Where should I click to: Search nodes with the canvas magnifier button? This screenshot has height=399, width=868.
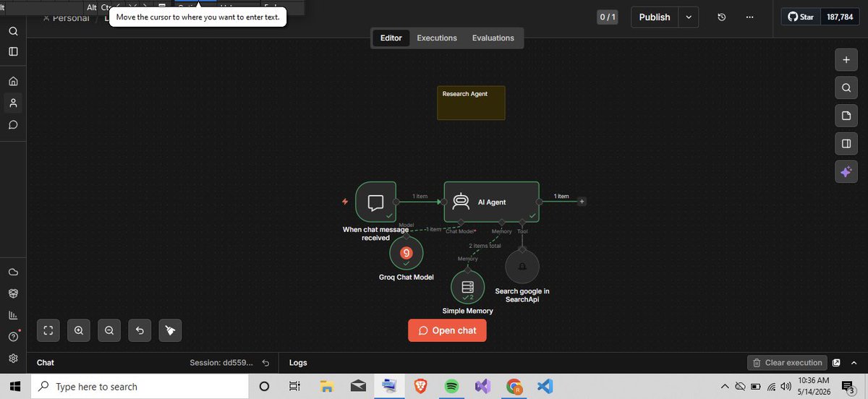point(846,88)
